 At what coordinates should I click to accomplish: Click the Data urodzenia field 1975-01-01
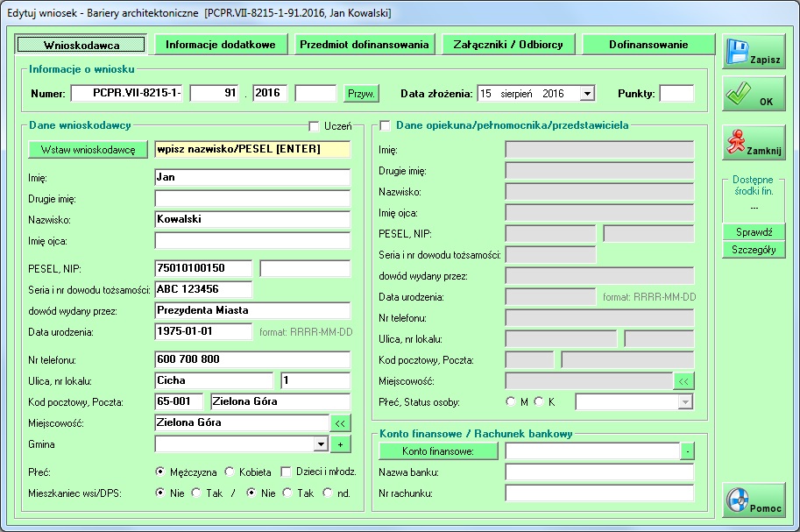[x=203, y=331]
